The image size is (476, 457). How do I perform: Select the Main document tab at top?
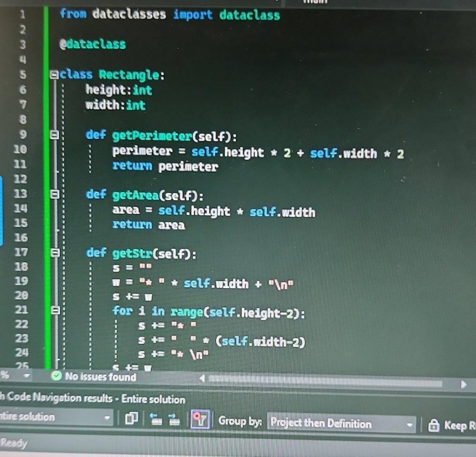pos(316,3)
